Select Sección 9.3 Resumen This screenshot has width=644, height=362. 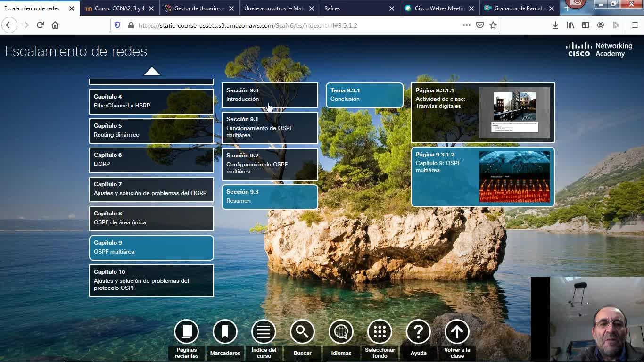[x=270, y=197]
